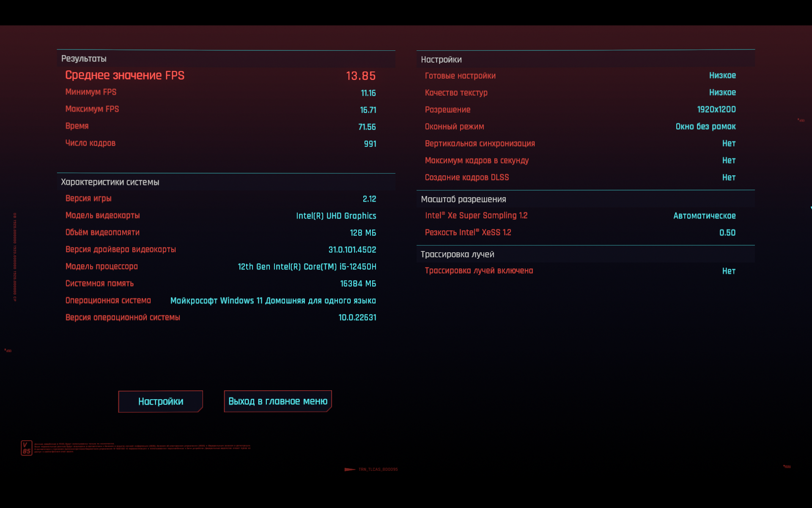Click Создание кадров DLSS Нет value
Viewport: 812px width, 508px height.
(x=729, y=177)
